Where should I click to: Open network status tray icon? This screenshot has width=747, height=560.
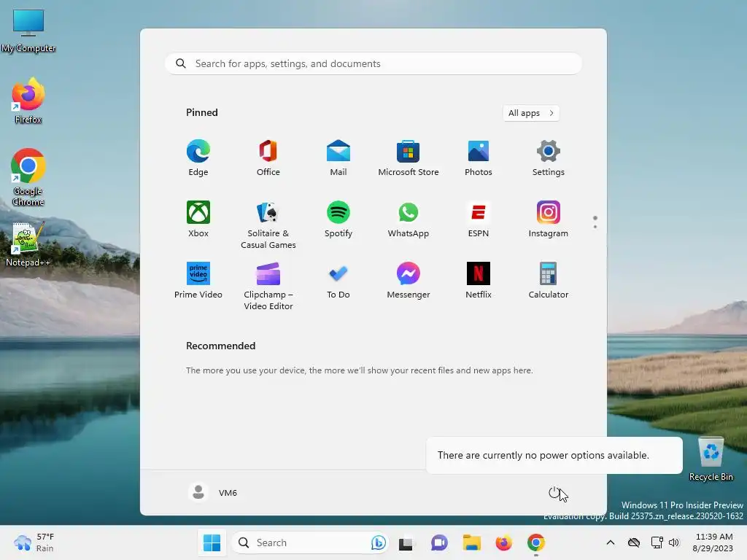click(x=657, y=542)
